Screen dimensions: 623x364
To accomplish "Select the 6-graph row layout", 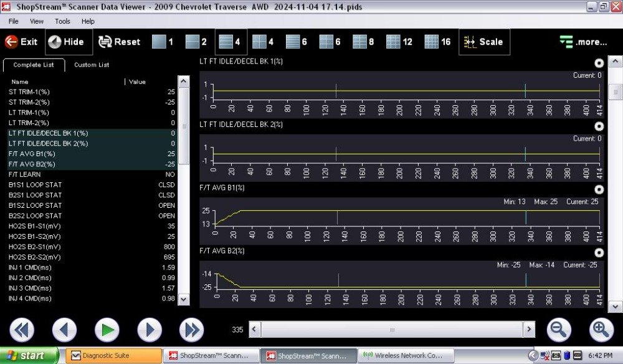I will click(297, 42).
